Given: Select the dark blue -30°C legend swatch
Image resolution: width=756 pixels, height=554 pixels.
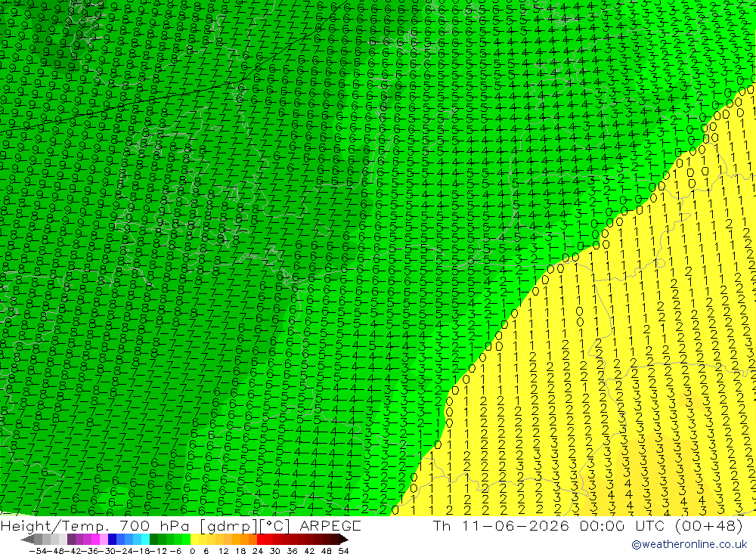Looking at the screenshot, I should pyautogui.click(x=112, y=539).
